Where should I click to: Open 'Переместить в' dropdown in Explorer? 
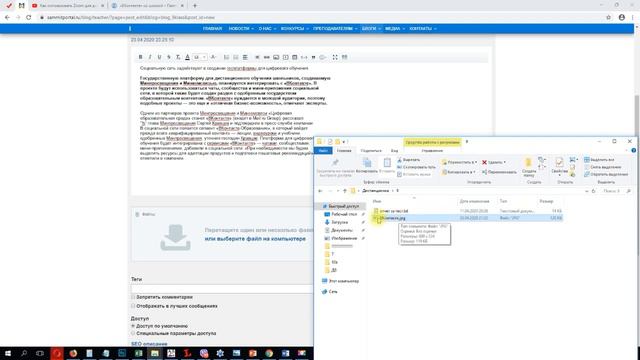(x=460, y=162)
